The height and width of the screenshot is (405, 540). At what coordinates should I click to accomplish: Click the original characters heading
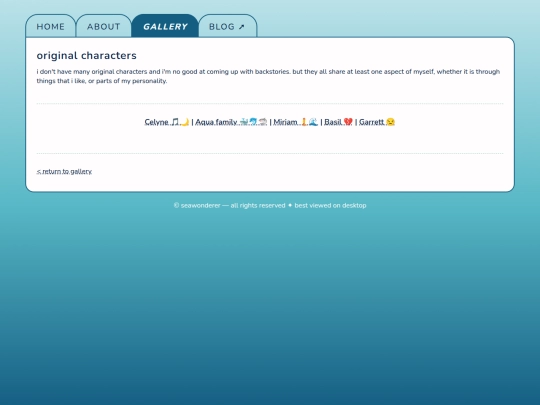[86, 55]
